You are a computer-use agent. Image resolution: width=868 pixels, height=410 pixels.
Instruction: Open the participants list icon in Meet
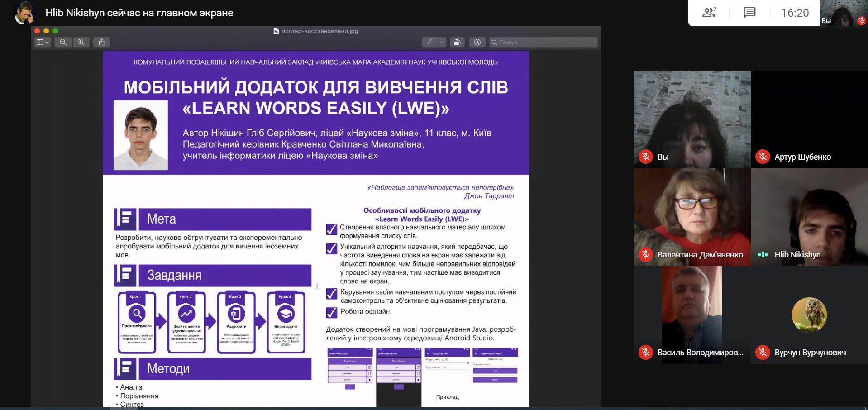tap(709, 13)
